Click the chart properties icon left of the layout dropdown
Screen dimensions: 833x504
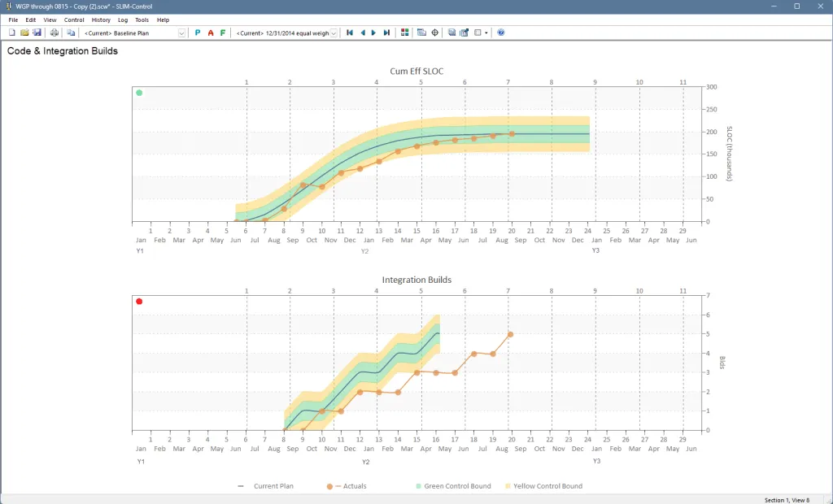click(464, 33)
